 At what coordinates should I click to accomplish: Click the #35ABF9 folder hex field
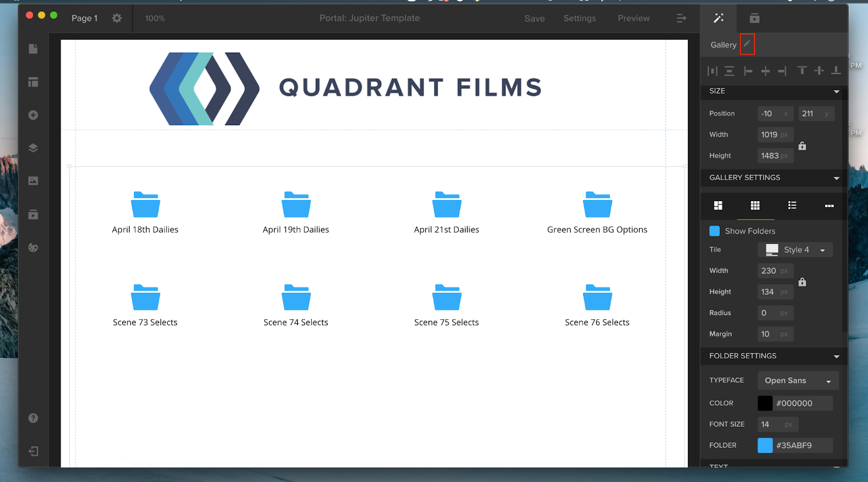tap(803, 445)
